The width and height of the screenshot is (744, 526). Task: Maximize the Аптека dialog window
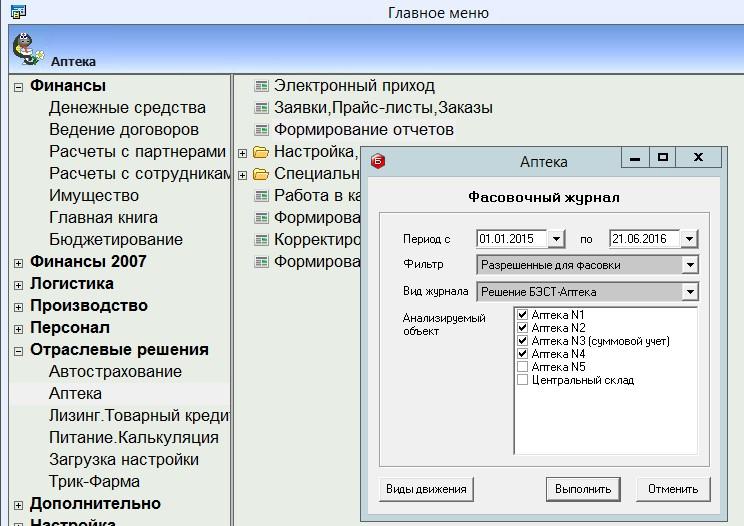click(662, 157)
